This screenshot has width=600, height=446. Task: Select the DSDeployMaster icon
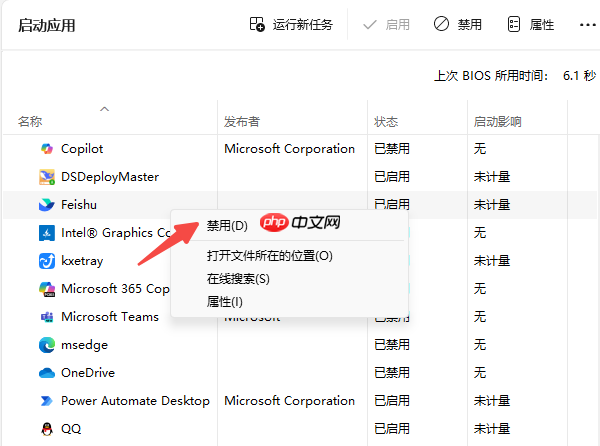tap(46, 177)
